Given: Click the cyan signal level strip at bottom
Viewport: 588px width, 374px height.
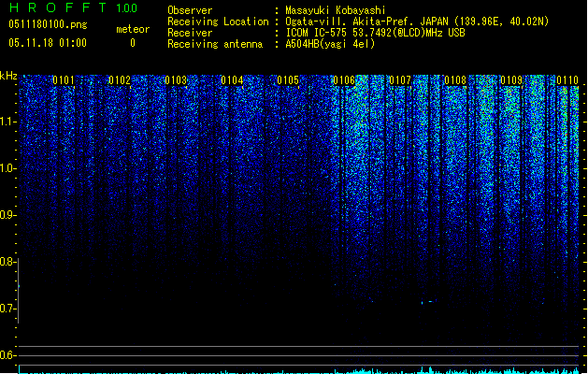Looking at the screenshot, I should coord(299,370).
